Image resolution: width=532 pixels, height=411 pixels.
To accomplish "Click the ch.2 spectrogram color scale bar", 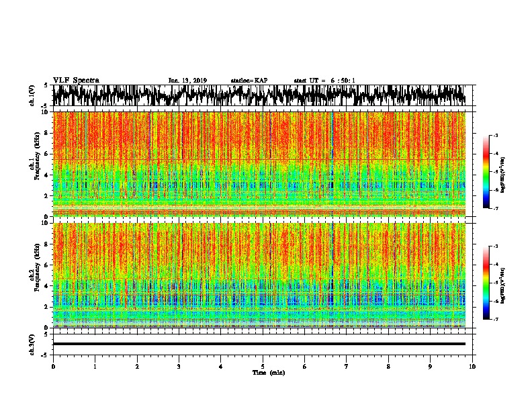I will point(486,283).
